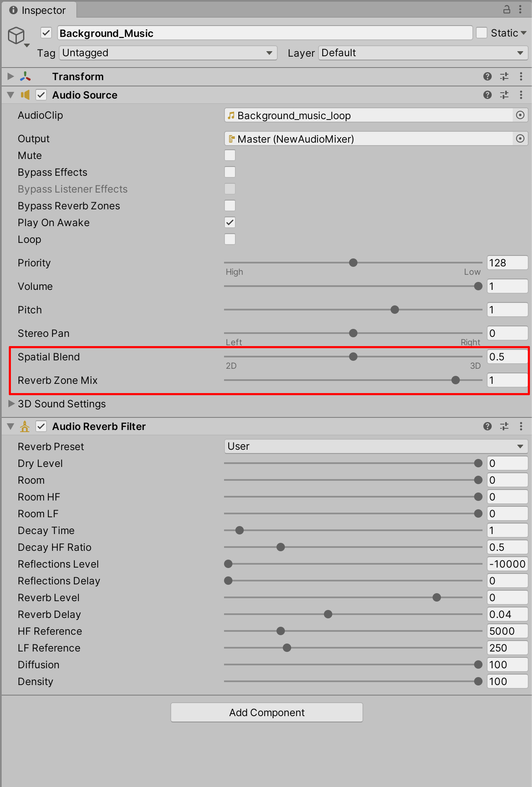Enable the Loop checkbox

[x=230, y=239]
